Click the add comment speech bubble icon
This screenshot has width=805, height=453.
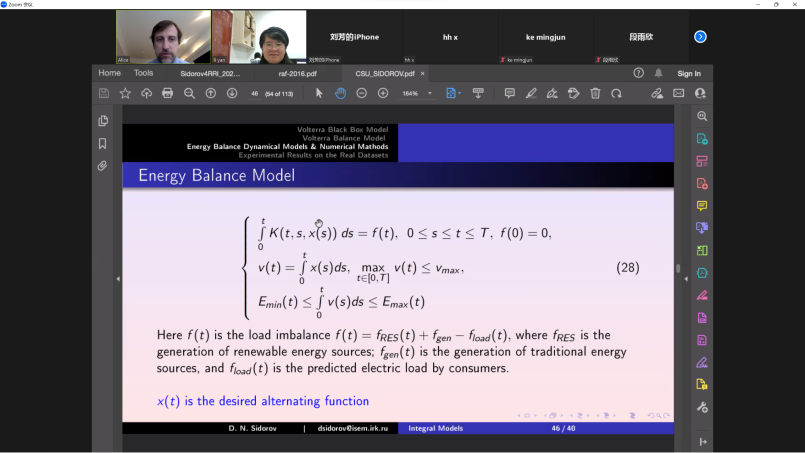pos(509,93)
